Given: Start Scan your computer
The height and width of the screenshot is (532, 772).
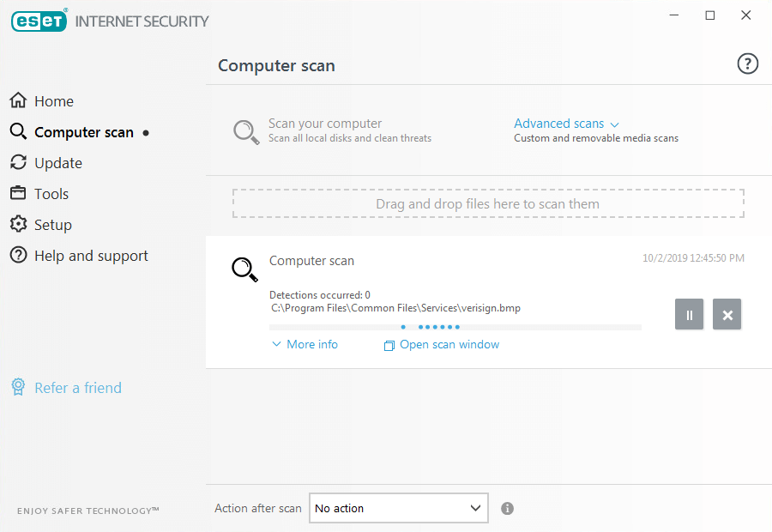Looking at the screenshot, I should (324, 124).
